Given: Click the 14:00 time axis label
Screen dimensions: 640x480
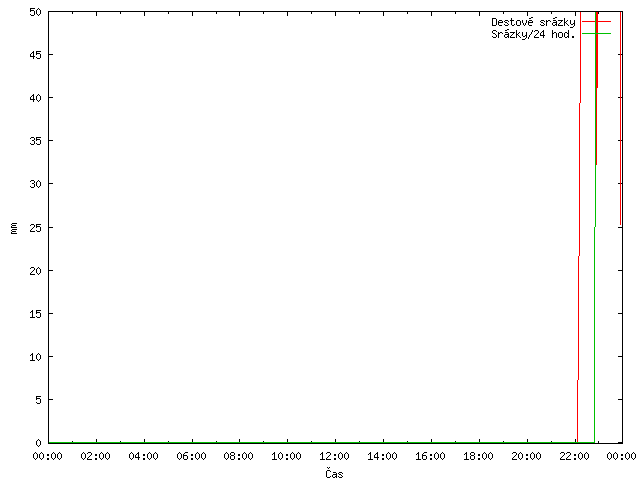Looking at the screenshot, I should (383, 456).
